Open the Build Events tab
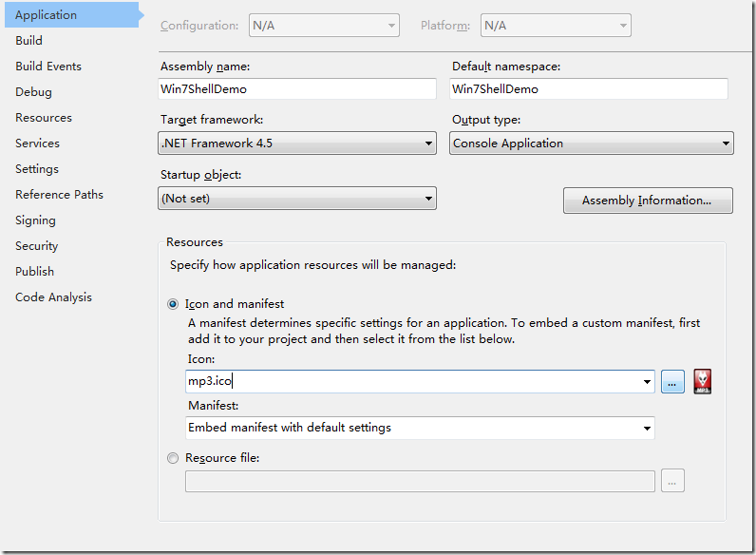 coord(48,67)
